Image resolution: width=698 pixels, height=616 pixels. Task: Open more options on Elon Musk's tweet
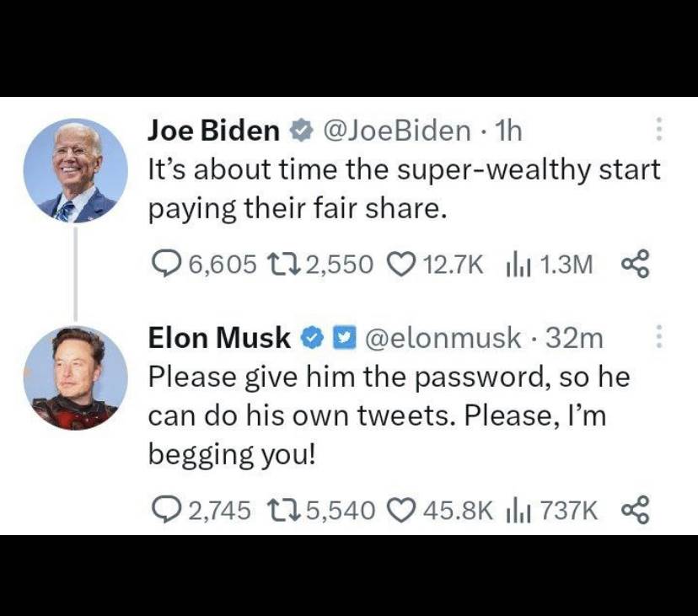658,338
